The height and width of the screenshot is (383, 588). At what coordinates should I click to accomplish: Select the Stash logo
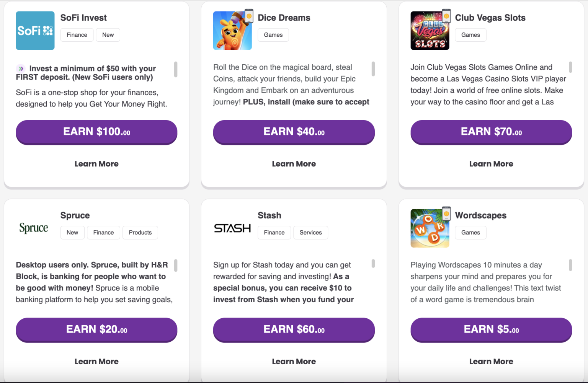[232, 228]
